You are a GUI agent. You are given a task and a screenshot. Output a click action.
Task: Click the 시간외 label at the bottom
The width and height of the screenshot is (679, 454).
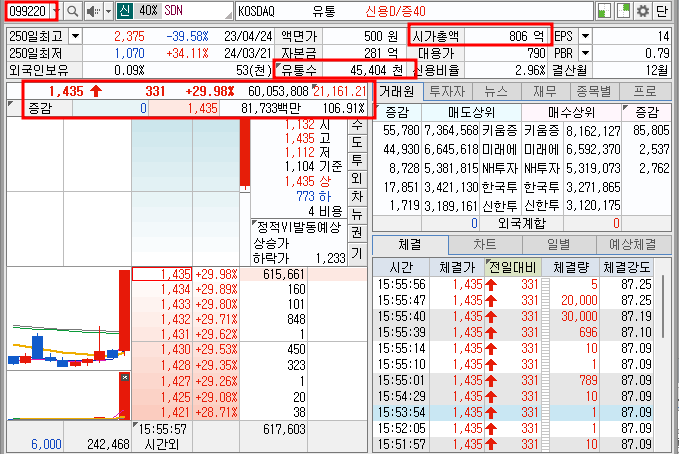tap(162, 444)
